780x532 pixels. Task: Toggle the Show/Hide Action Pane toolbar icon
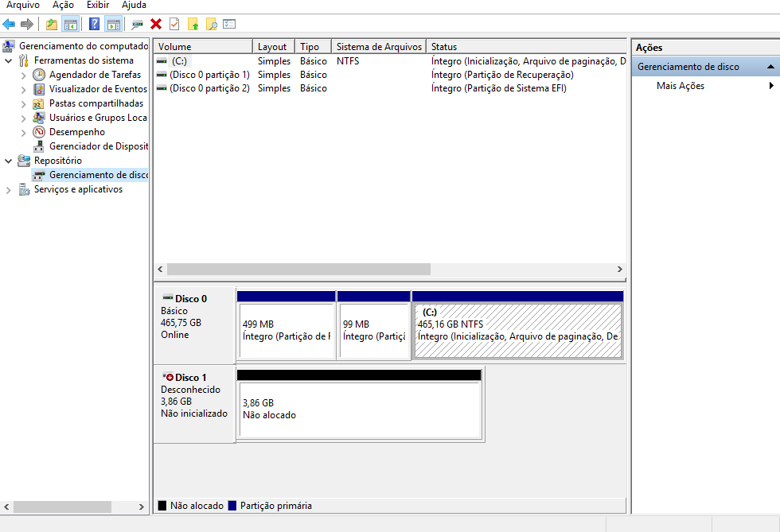[113, 24]
